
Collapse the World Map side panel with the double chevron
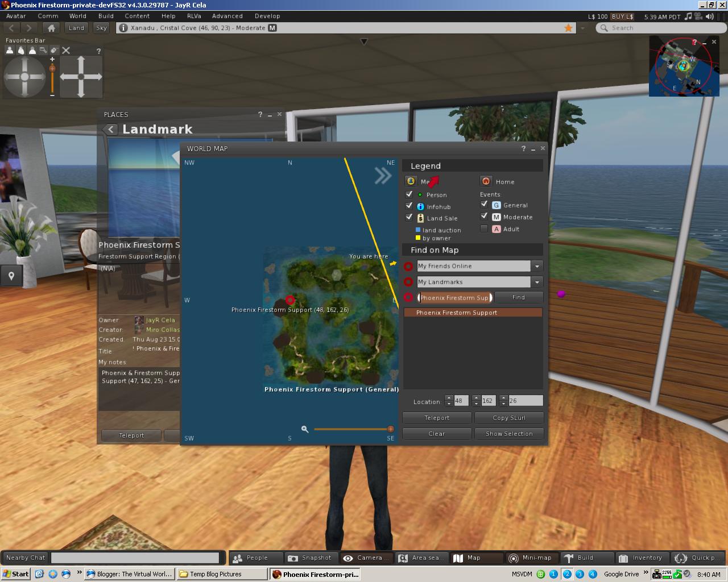(383, 176)
